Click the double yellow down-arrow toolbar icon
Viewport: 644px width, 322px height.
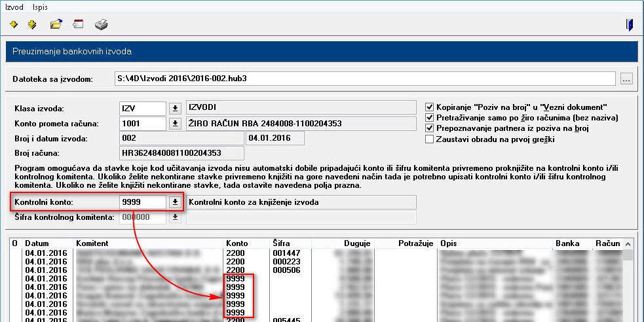coord(32,26)
